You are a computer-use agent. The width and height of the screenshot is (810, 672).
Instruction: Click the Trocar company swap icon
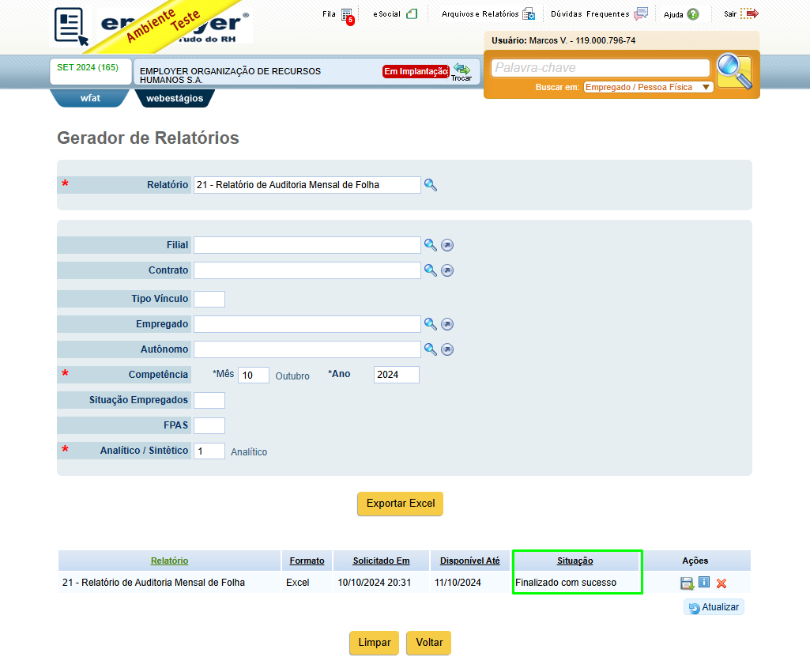point(462,72)
